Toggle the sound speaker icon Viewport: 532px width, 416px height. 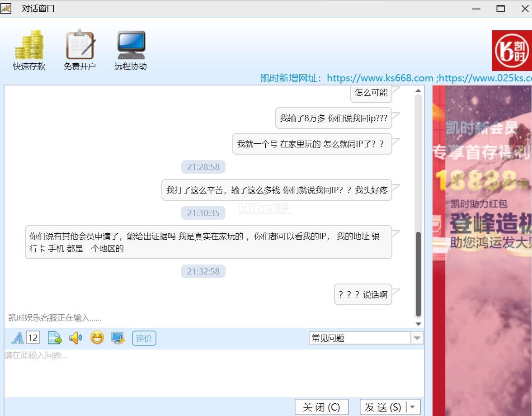(x=75, y=338)
